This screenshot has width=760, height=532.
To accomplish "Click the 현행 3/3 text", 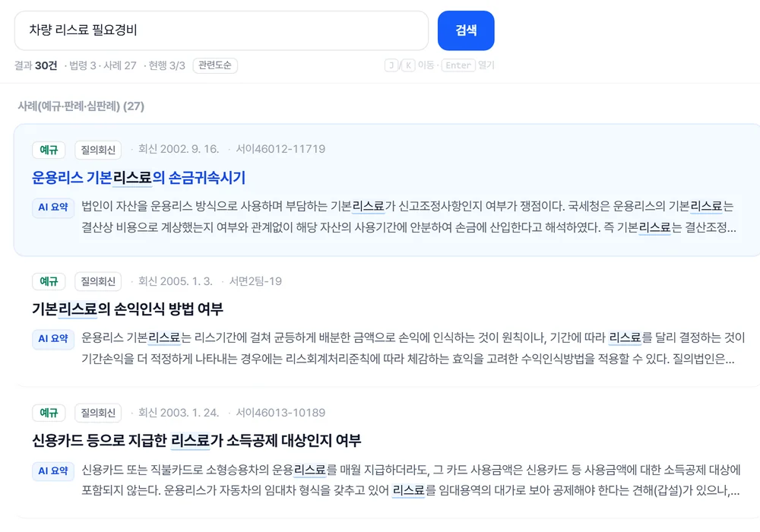I will [x=166, y=65].
